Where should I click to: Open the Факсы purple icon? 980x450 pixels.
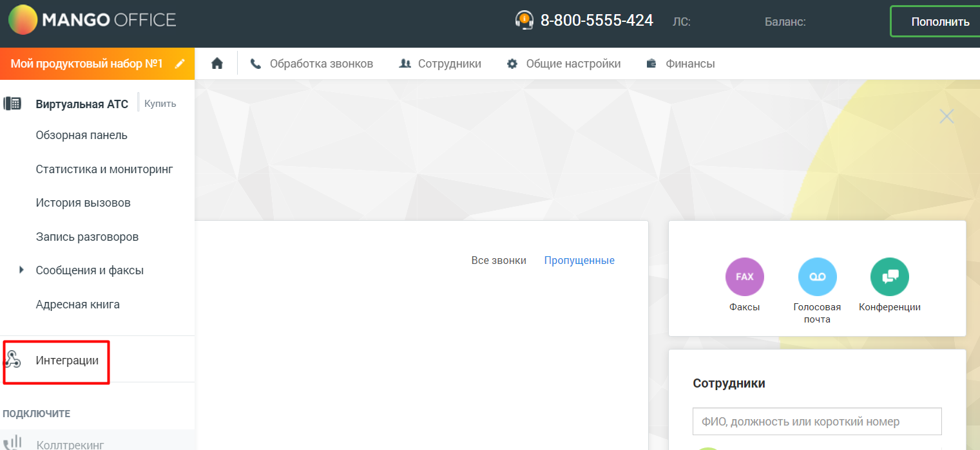745,277
